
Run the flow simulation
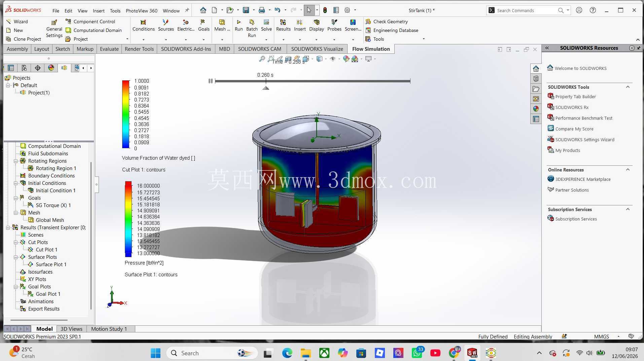[x=239, y=25]
